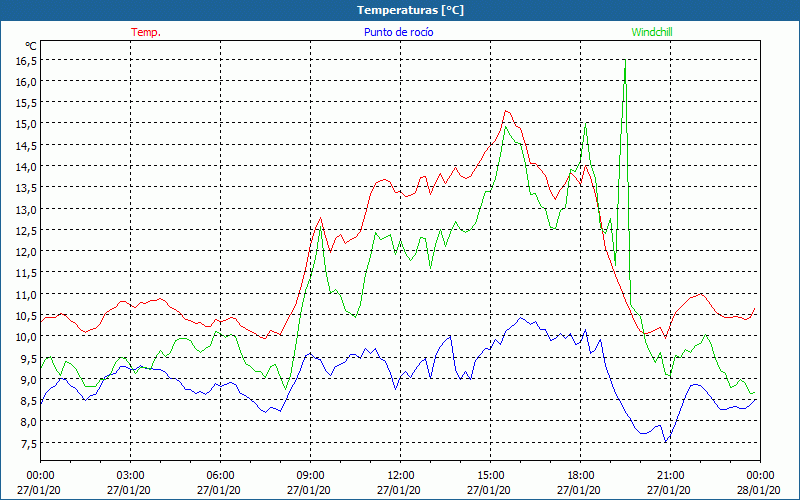This screenshot has width=800, height=500.
Task: Click the 06:00 time axis label
Action: 220,476
